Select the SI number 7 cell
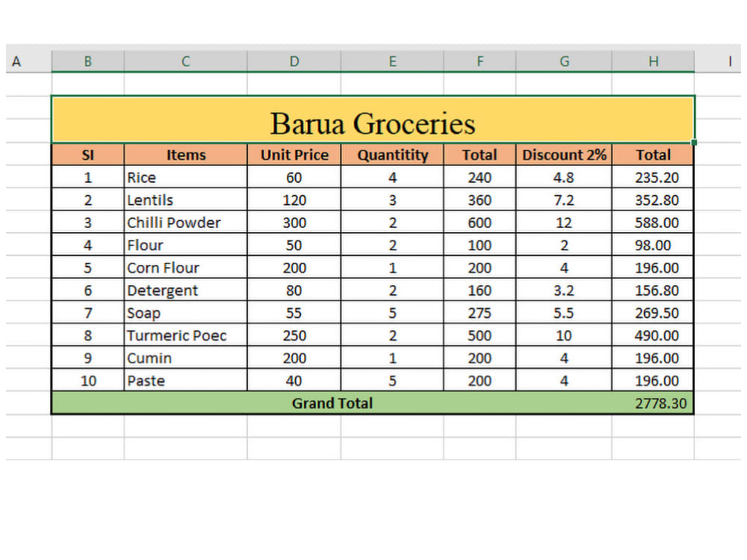Screen dimensions: 747x560 pyautogui.click(x=87, y=313)
